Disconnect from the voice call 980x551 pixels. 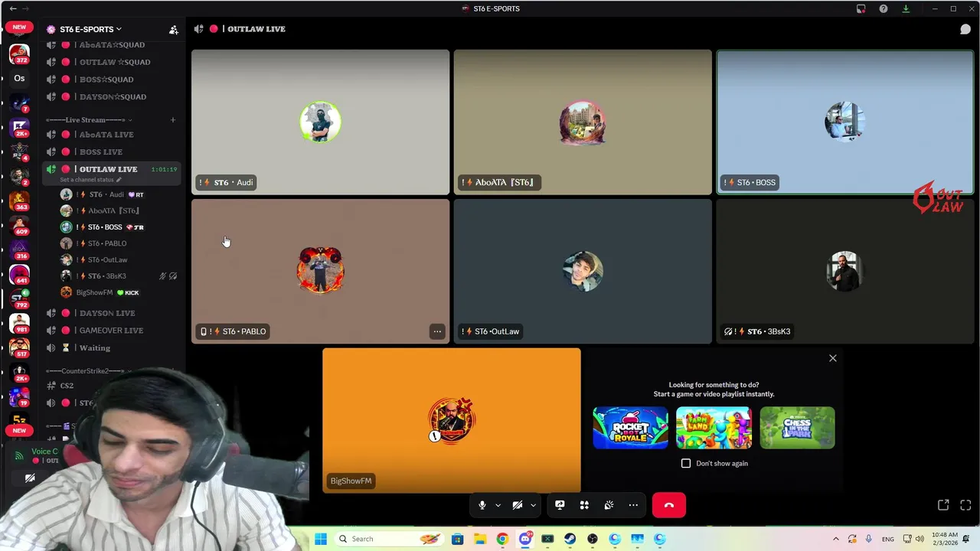pyautogui.click(x=669, y=505)
